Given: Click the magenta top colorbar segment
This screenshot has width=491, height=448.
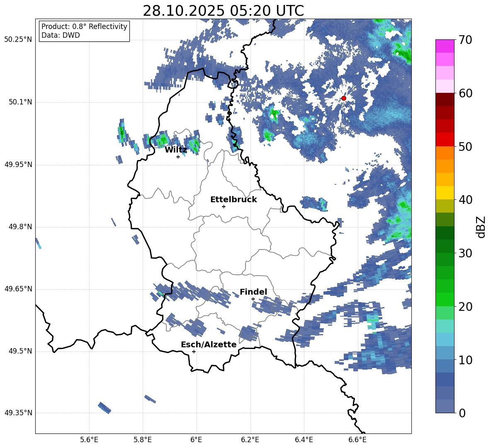Looking at the screenshot, I should 445,46.
